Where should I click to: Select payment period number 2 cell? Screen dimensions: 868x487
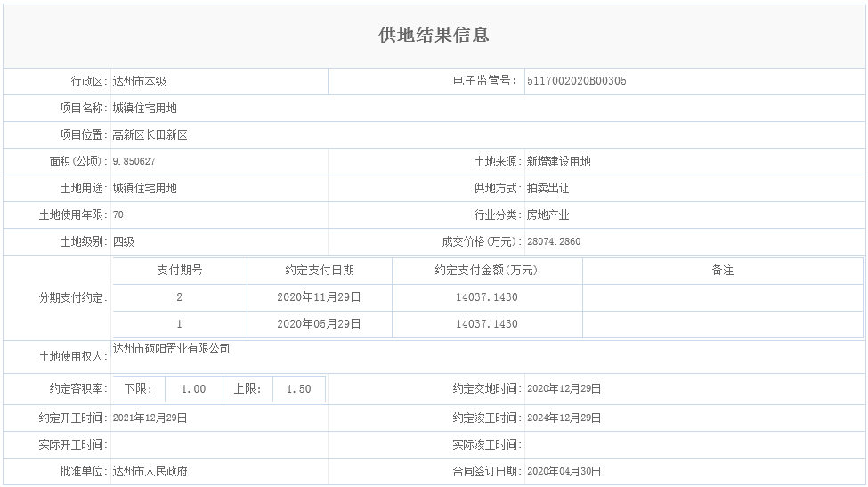click(x=179, y=297)
